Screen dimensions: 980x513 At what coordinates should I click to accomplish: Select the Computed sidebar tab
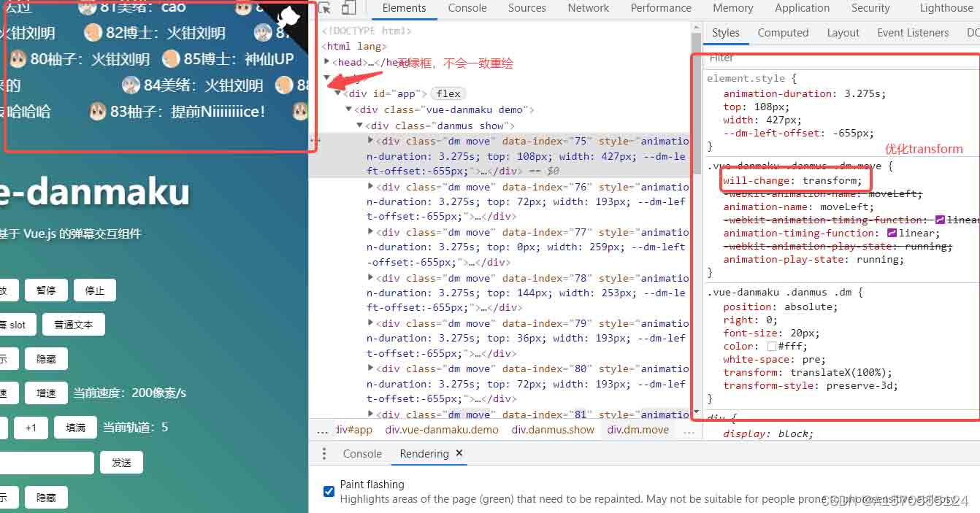[x=783, y=33]
